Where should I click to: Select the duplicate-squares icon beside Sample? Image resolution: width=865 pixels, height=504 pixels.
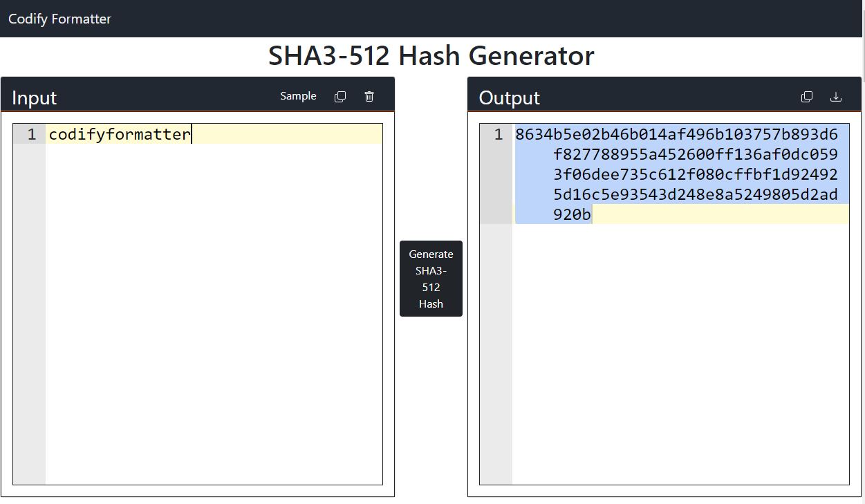pos(340,96)
